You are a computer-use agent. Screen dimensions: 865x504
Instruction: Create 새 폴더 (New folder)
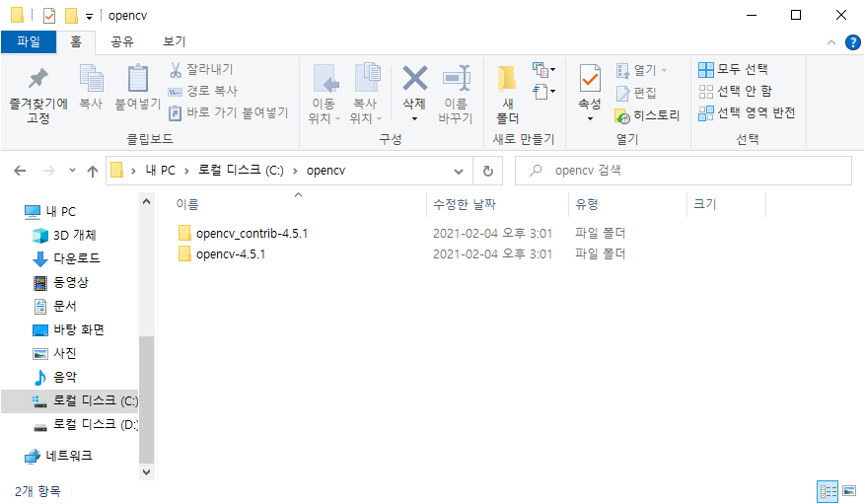pyautogui.click(x=508, y=95)
